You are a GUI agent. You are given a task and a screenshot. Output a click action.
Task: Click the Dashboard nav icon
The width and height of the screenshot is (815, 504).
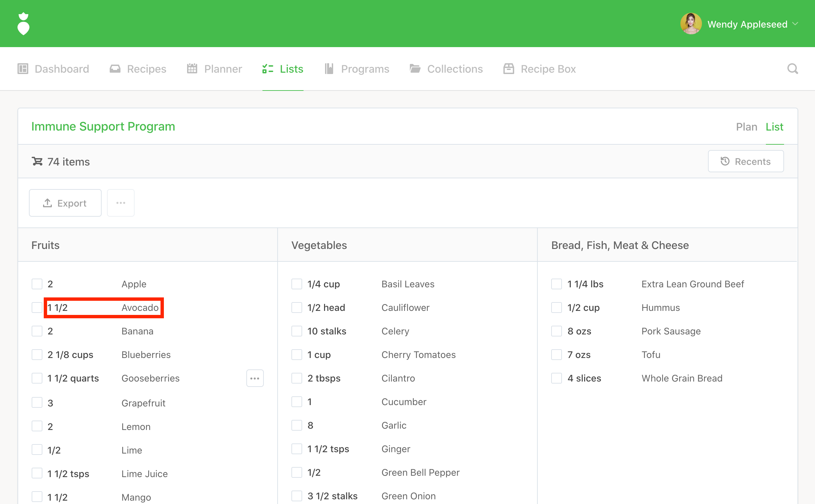pyautogui.click(x=23, y=69)
